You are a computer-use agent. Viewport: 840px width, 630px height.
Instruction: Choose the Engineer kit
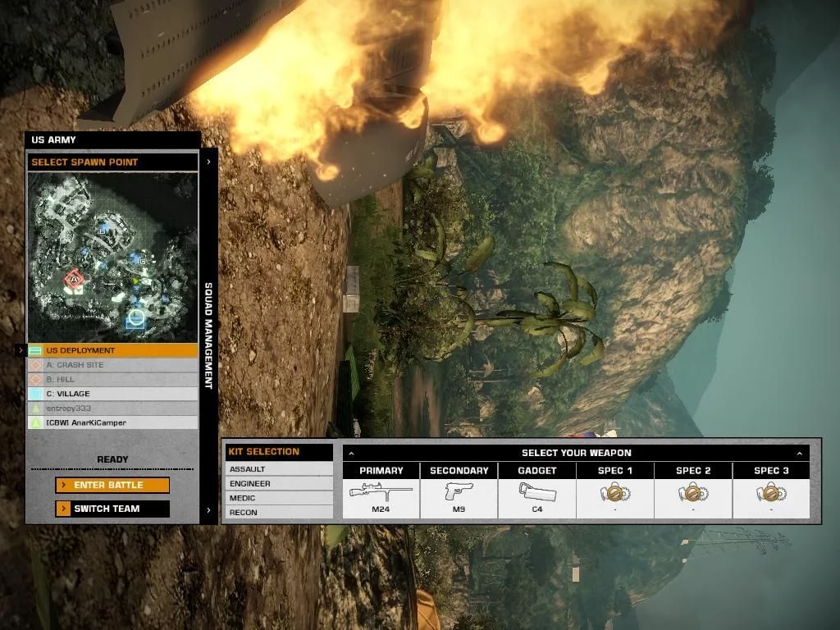pyautogui.click(x=279, y=483)
